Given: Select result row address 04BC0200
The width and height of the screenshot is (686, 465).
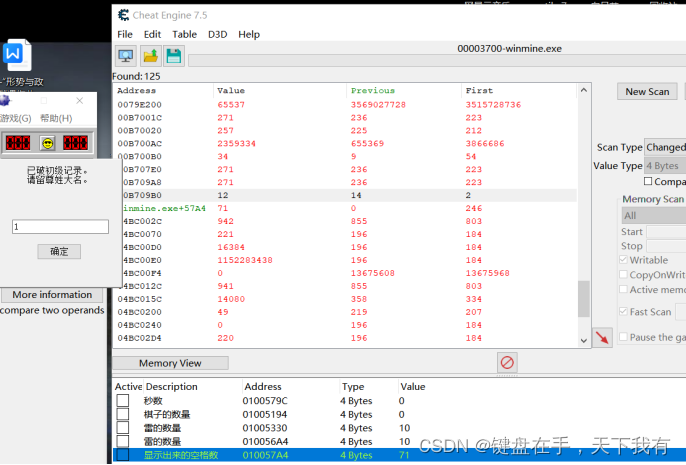Looking at the screenshot, I should [345, 312].
